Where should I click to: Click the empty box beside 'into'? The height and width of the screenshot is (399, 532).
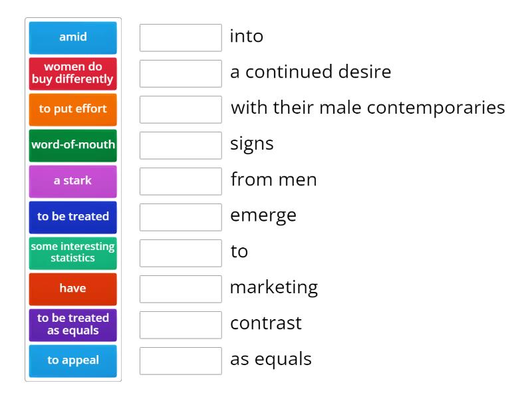[x=181, y=38]
